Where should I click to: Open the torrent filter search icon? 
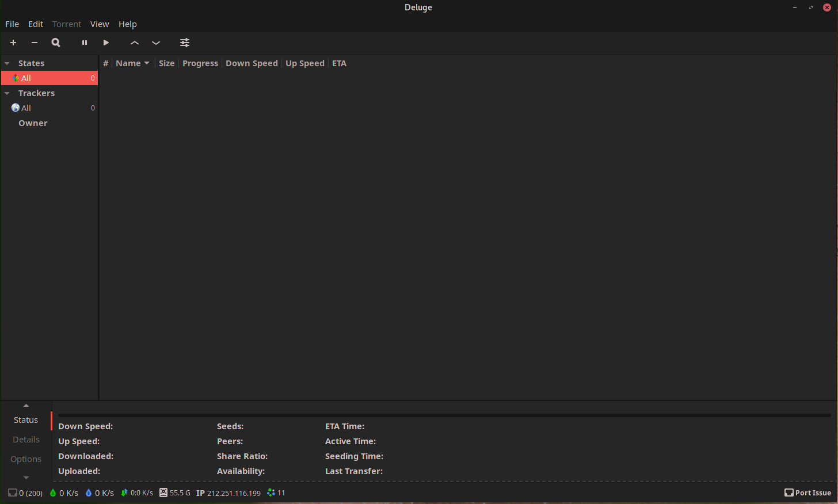coord(56,43)
